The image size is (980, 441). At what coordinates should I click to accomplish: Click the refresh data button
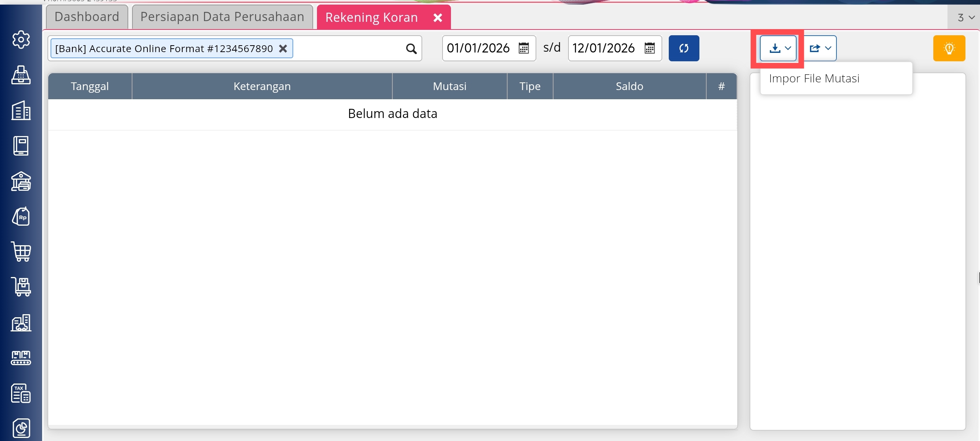pyautogui.click(x=684, y=48)
